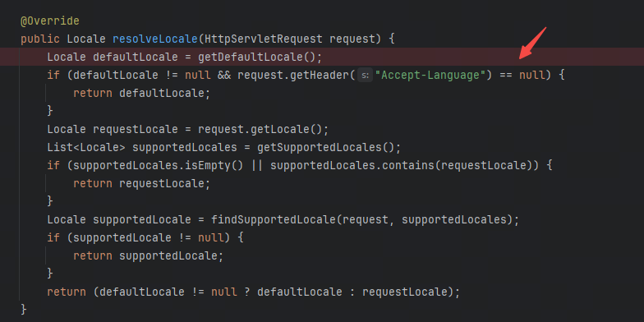644x322 pixels.
Task: Click the return supportedLocale; statement
Action: [148, 256]
